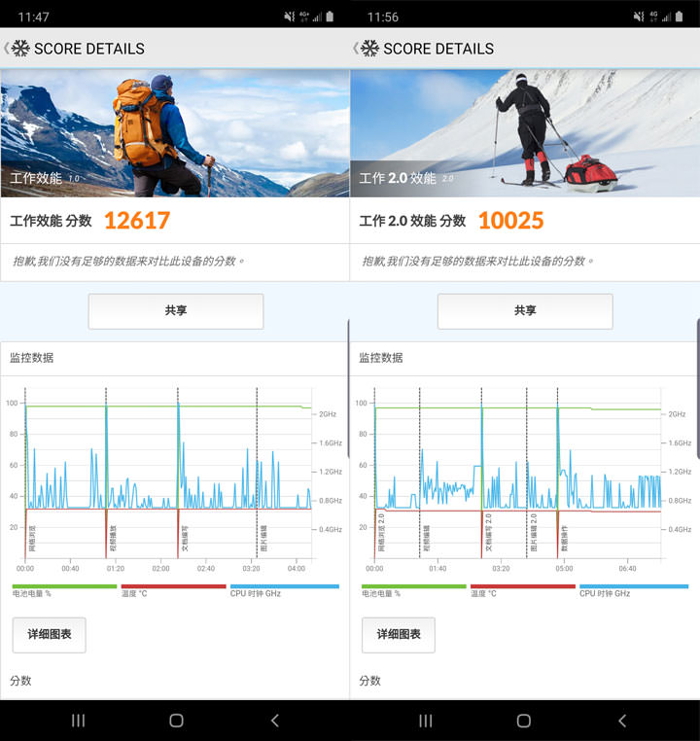Open 详细图表 on the right screen

tap(399, 634)
